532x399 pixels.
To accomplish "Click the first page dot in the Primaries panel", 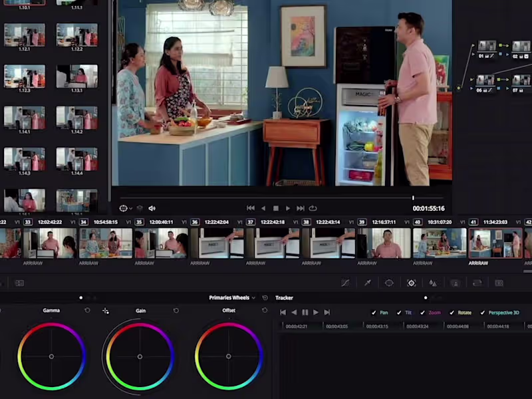I will pos(80,298).
